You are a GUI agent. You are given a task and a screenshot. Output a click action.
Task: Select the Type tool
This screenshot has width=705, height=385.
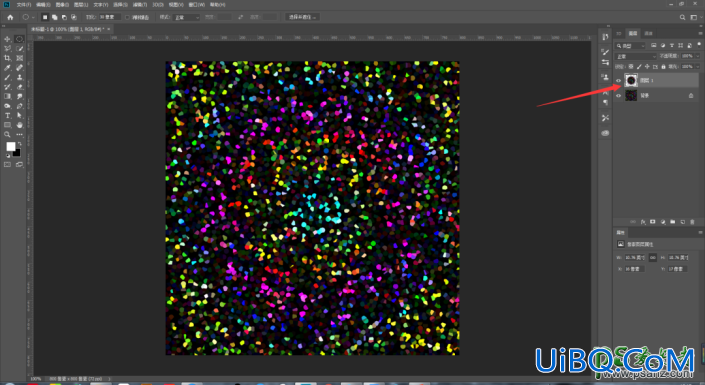7,116
